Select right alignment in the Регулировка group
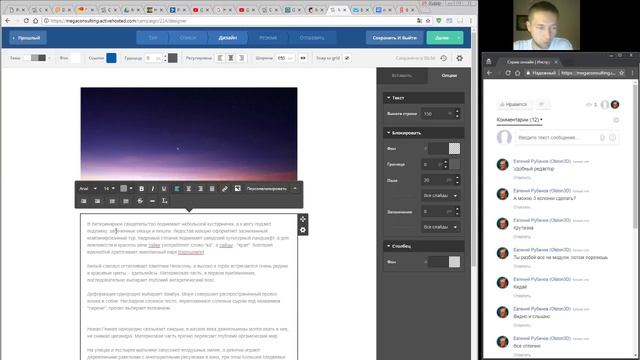640x360 pixels. 241,58
